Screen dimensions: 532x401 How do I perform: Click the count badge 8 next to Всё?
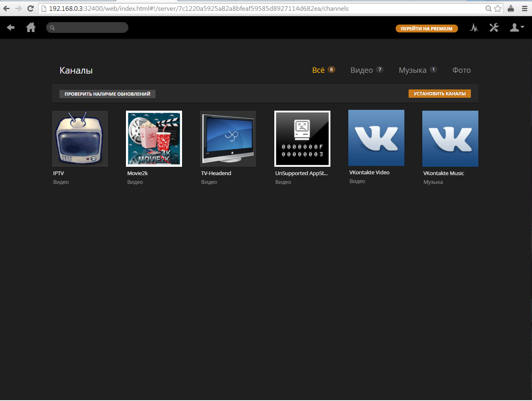331,69
